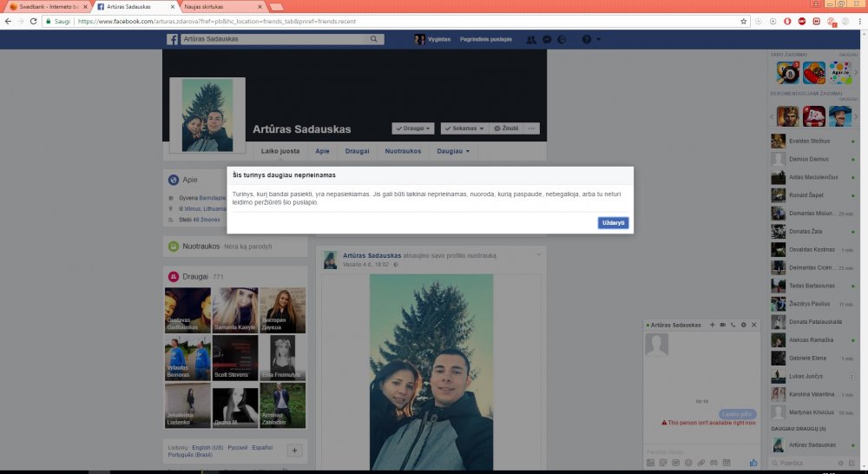Image resolution: width=868 pixels, height=474 pixels.
Task: Open Evaldas Stoškus chat contact
Action: point(814,141)
